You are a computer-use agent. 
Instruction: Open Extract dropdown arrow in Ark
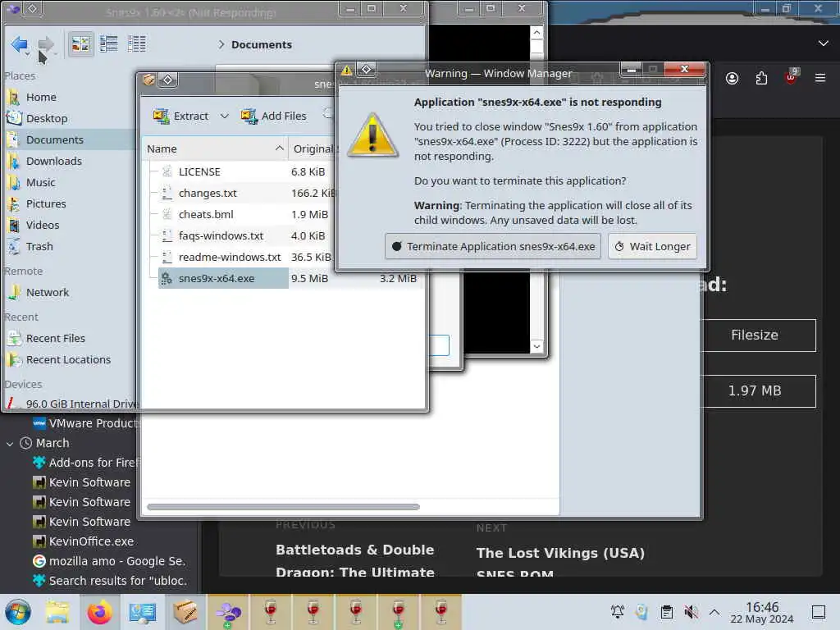click(x=225, y=116)
